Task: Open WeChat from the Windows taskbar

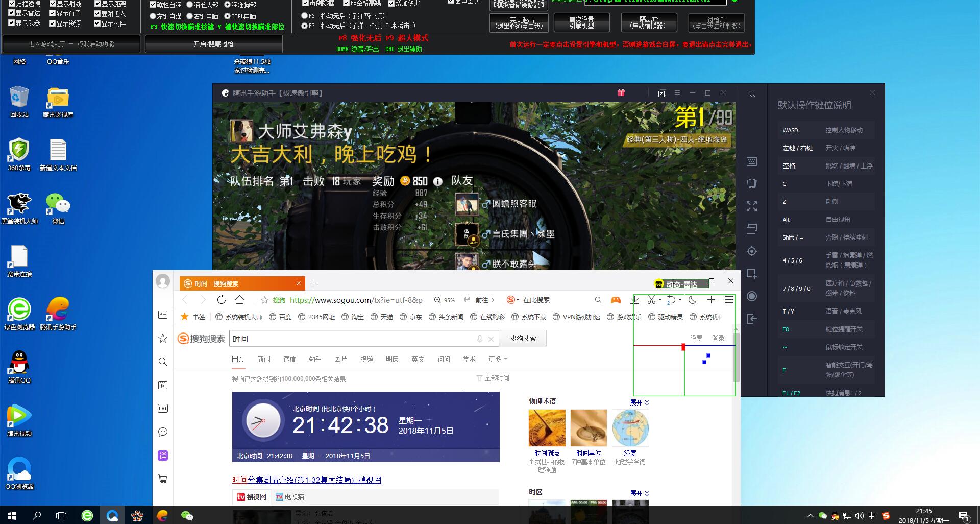Action: point(187,516)
